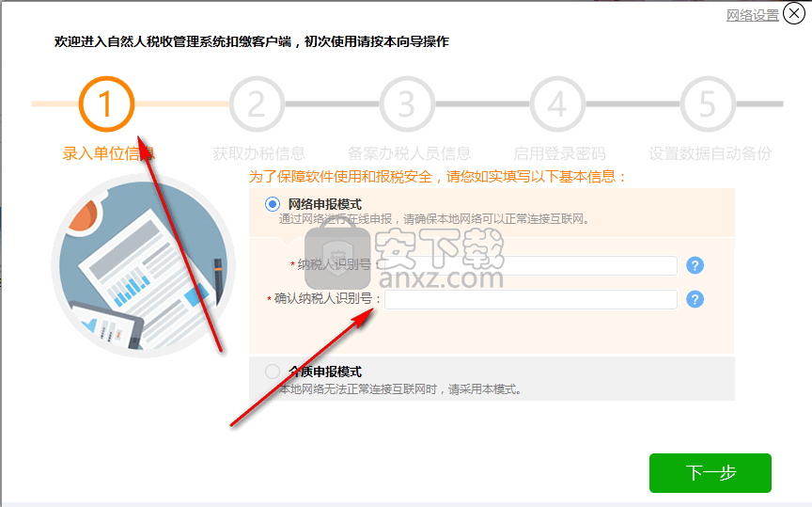Focus the 纳税人识别号 input field
This screenshot has height=507, width=812.
531,265
